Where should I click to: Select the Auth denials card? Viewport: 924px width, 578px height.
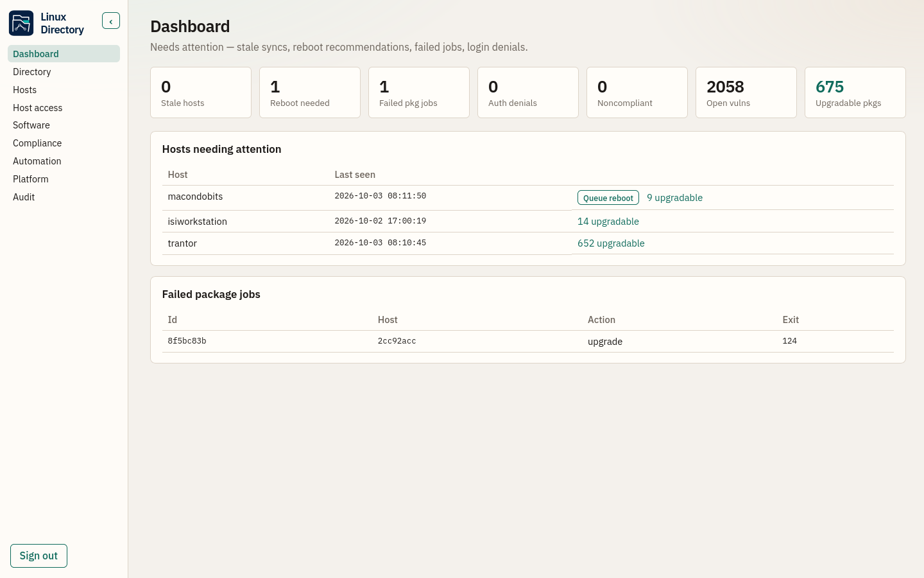coord(528,92)
